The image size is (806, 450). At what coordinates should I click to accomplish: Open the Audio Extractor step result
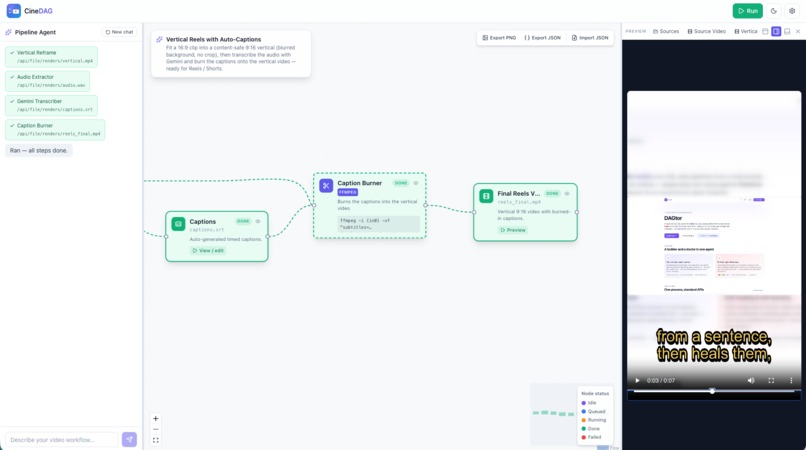point(47,81)
